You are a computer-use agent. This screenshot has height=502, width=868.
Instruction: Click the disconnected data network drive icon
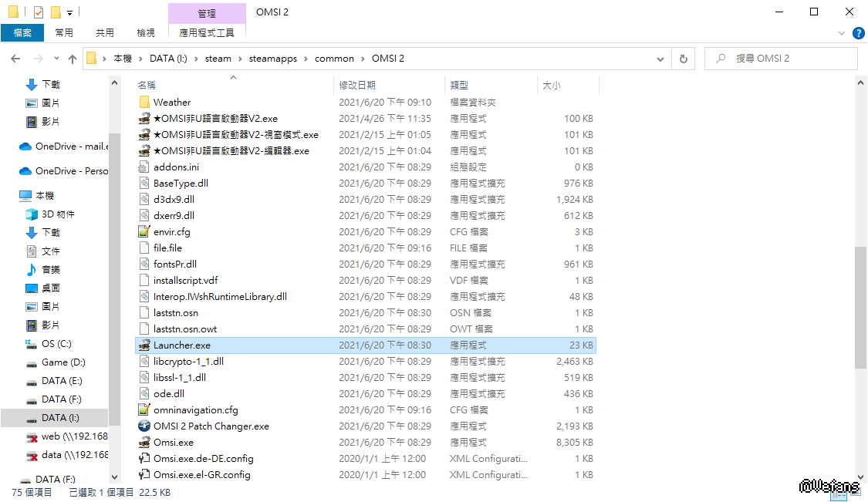32,456
